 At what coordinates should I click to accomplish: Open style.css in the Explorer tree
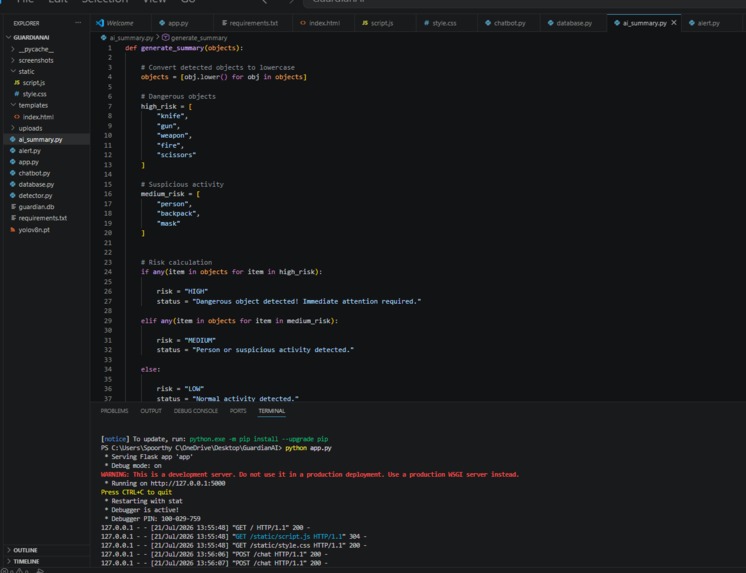coord(34,94)
